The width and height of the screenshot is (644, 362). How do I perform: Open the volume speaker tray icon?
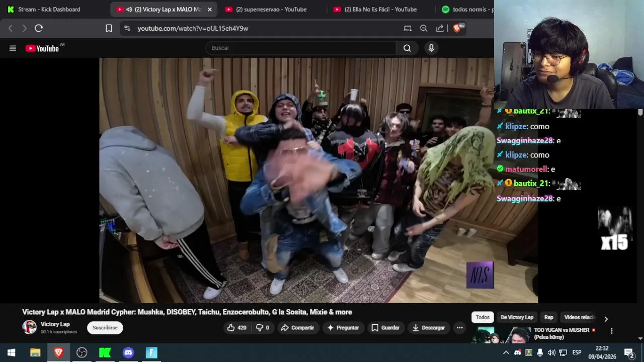[x=551, y=352]
